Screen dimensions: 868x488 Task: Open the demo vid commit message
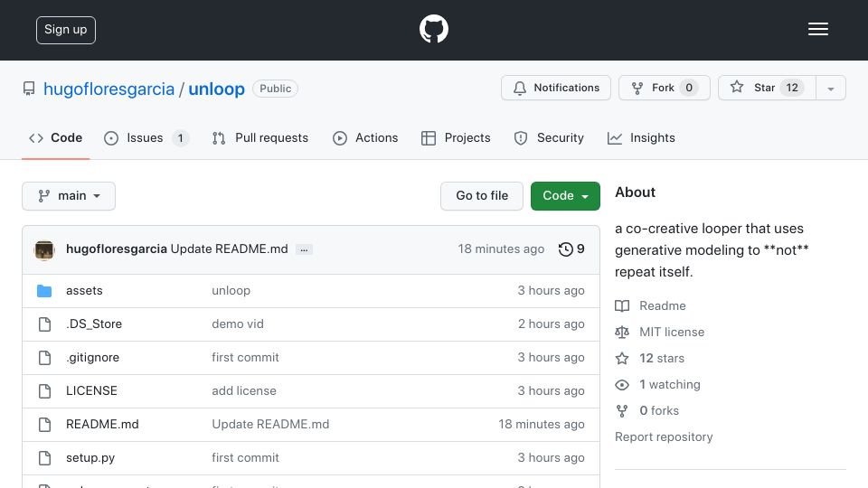tap(238, 324)
